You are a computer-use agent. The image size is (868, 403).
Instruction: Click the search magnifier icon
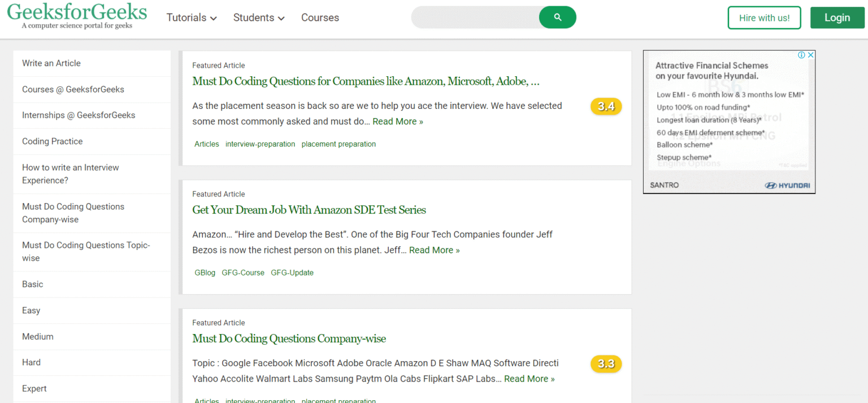coord(557,17)
